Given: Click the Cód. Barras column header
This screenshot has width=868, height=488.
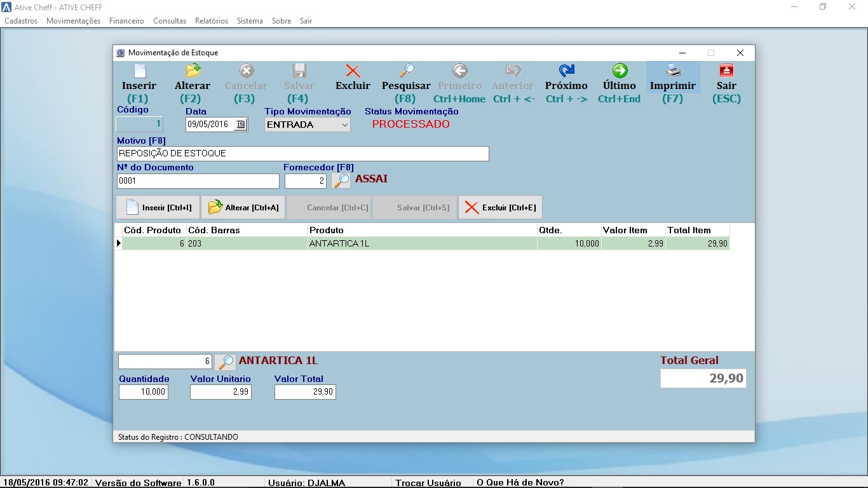Looking at the screenshot, I should point(247,230).
